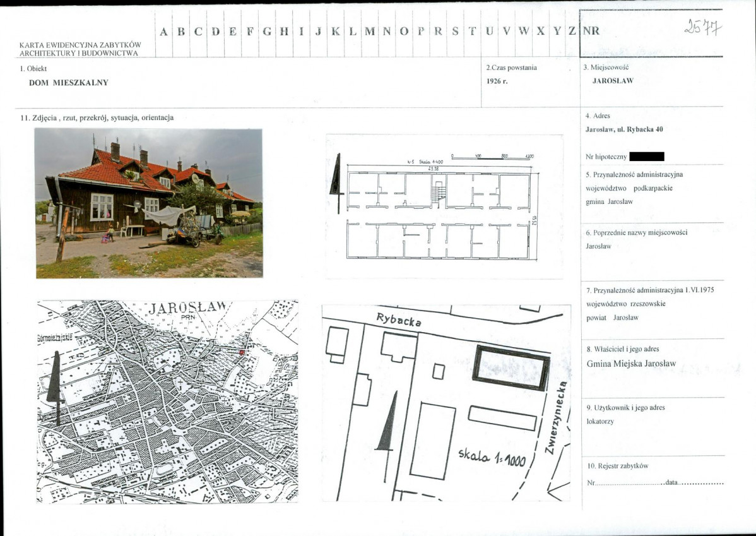Click the "DOM MIESZKALNY" object name
Screen dimensions: 756x536
pos(69,82)
